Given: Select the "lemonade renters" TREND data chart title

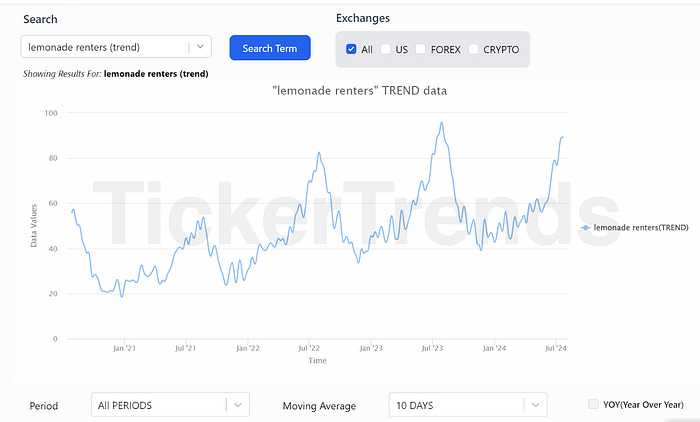Looking at the screenshot, I should (x=359, y=91).
